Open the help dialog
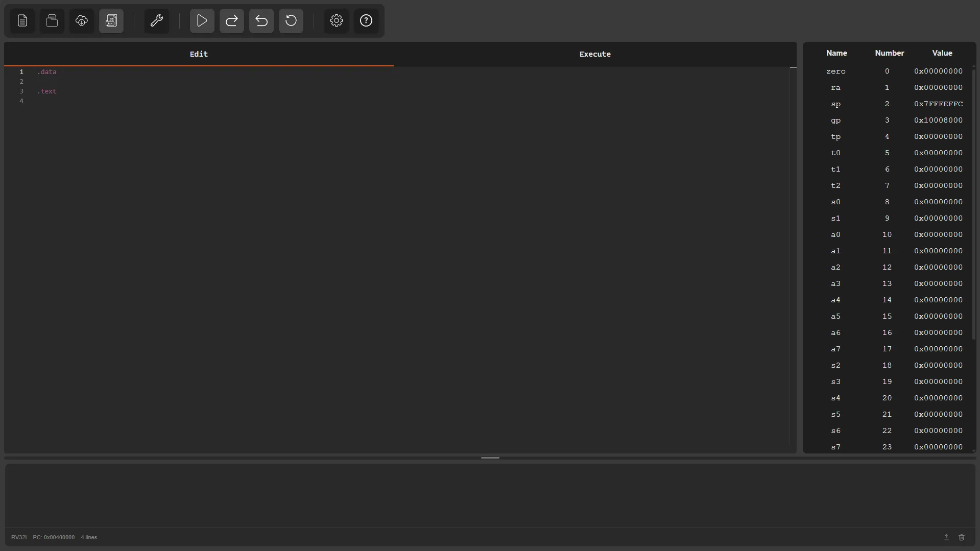 [366, 21]
